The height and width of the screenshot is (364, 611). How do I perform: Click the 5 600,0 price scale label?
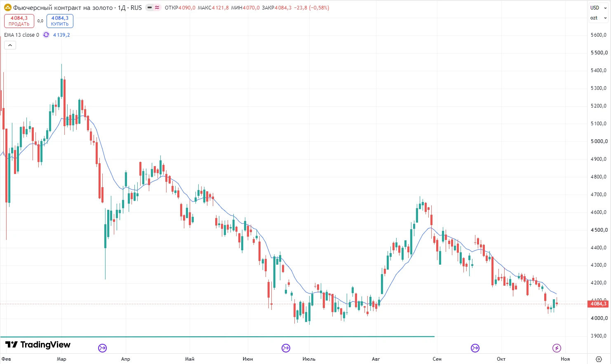point(599,35)
